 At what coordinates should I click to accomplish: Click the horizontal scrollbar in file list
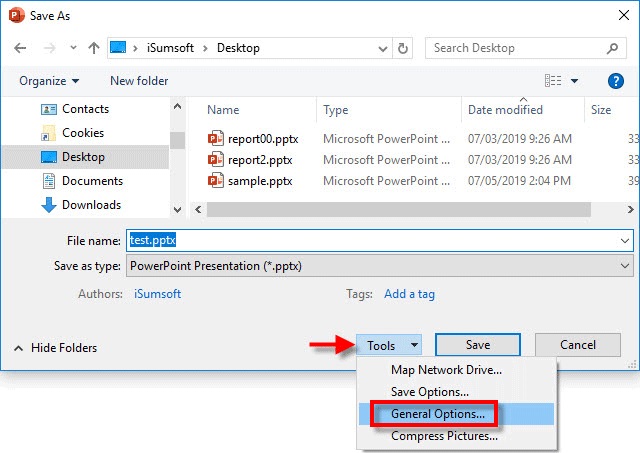pyautogui.click(x=400, y=209)
